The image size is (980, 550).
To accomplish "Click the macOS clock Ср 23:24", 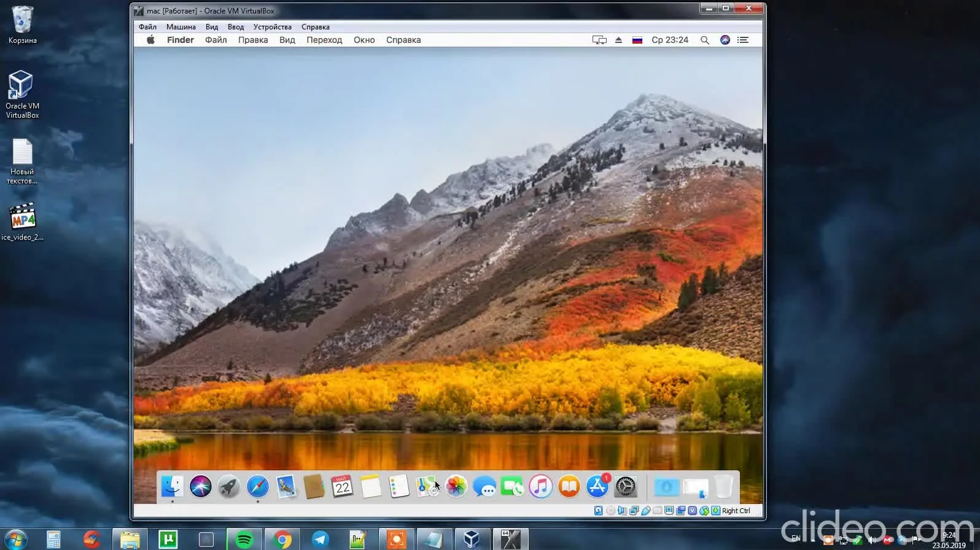I will point(670,40).
